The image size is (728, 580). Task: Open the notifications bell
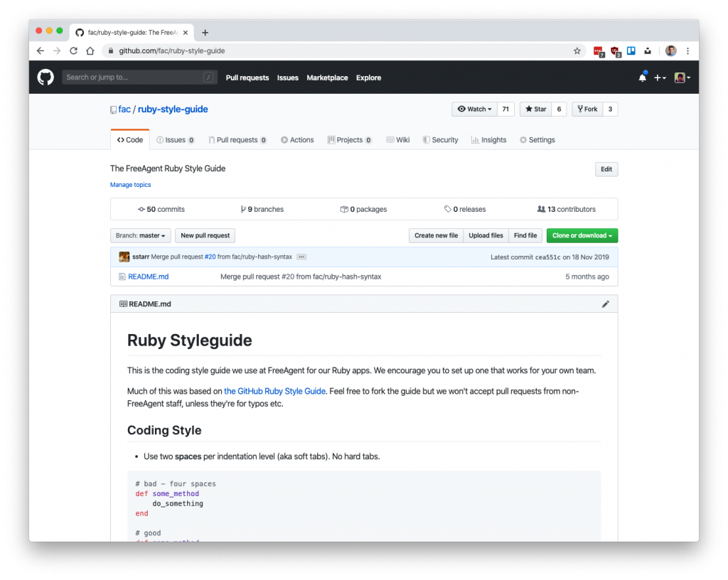pos(643,77)
